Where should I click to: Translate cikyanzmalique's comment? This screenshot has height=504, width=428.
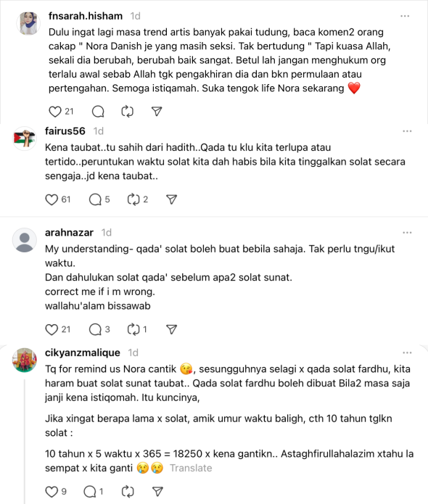[x=191, y=468]
